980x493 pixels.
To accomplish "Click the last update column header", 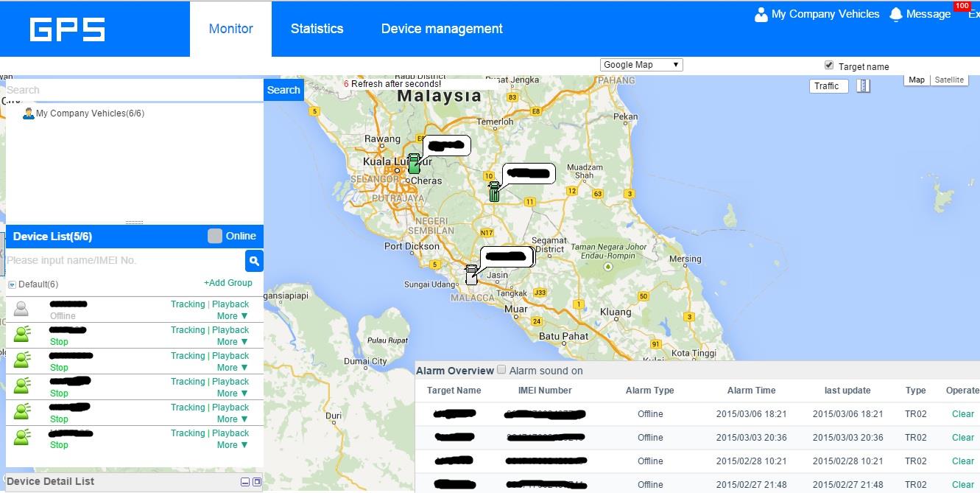I will pyautogui.click(x=847, y=391).
